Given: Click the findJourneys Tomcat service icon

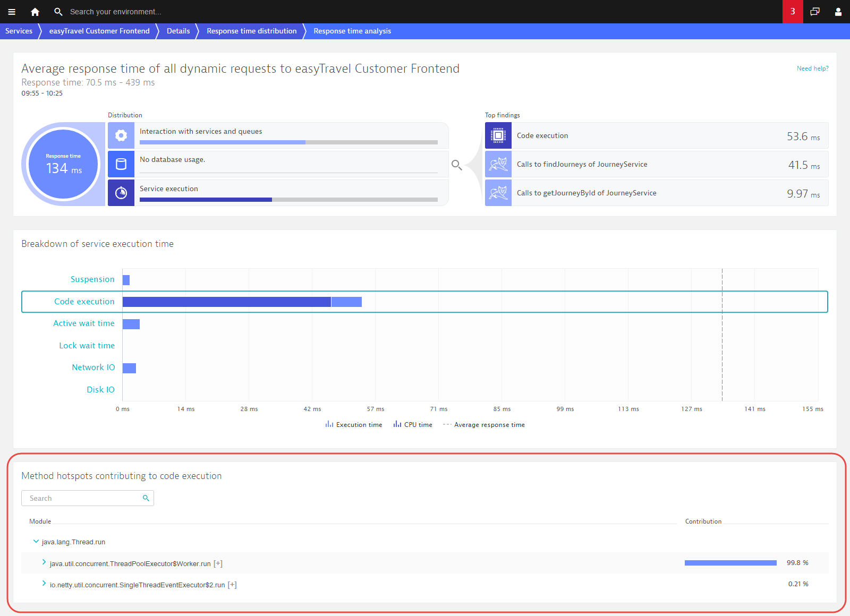Looking at the screenshot, I should pyautogui.click(x=498, y=164).
